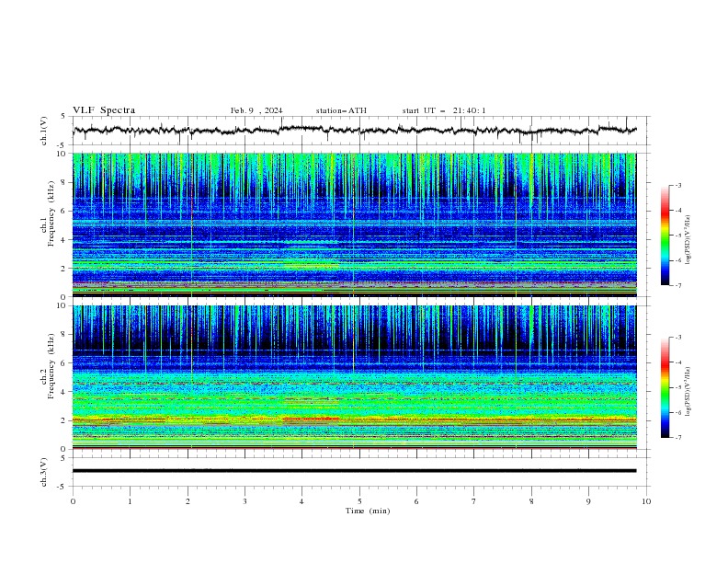Click time axis tick label "1"
Screen dimensions: 728x563
click(130, 501)
